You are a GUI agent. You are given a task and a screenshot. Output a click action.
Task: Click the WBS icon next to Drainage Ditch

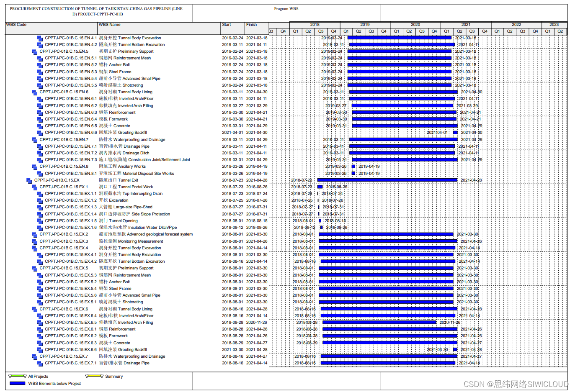39,153
